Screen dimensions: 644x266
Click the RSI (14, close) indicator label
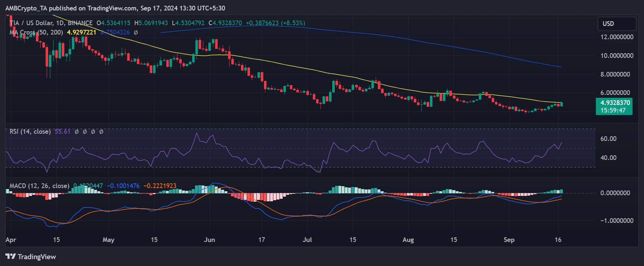click(30, 132)
